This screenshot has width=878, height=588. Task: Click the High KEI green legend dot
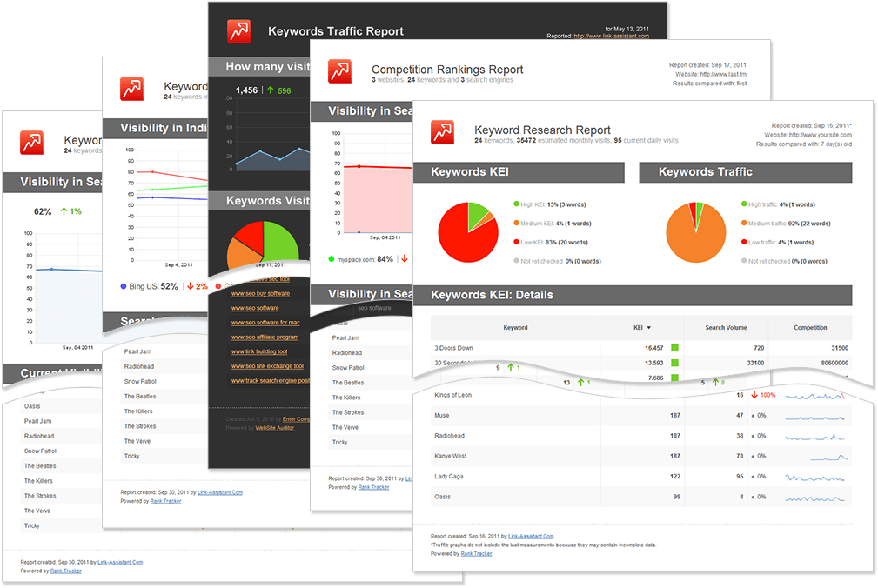tap(516, 204)
